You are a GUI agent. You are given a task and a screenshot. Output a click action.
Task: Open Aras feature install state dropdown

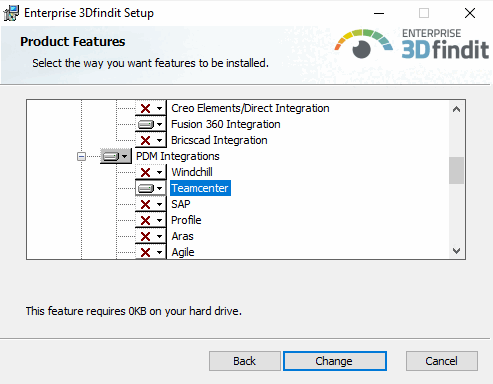(x=151, y=236)
